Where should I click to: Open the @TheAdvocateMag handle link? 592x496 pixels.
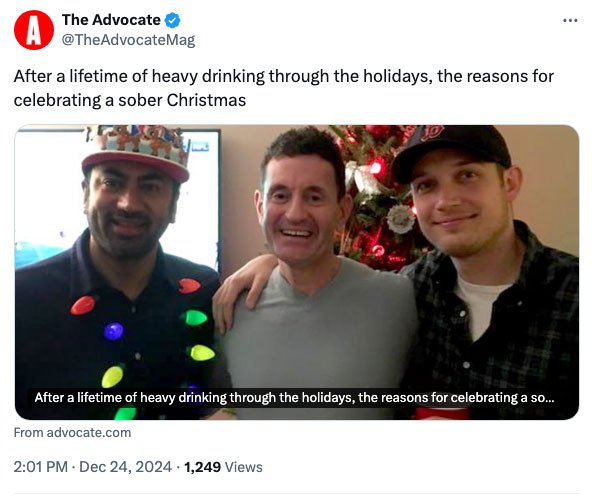(x=128, y=40)
